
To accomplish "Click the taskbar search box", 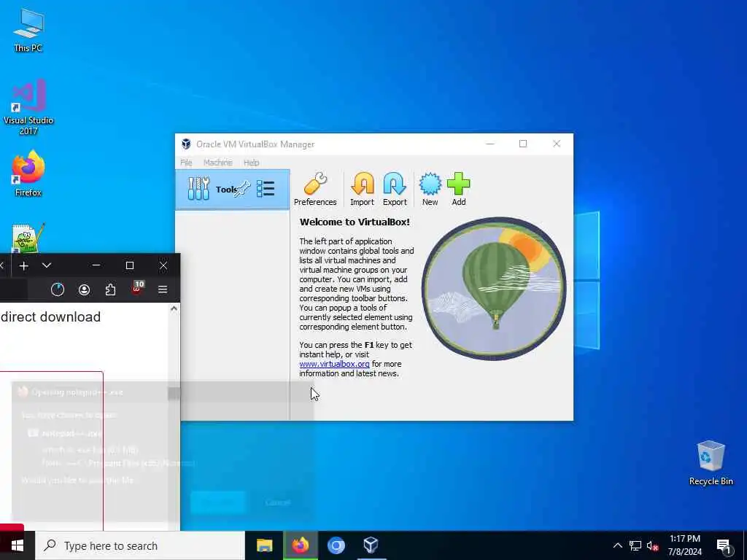I will pyautogui.click(x=140, y=545).
